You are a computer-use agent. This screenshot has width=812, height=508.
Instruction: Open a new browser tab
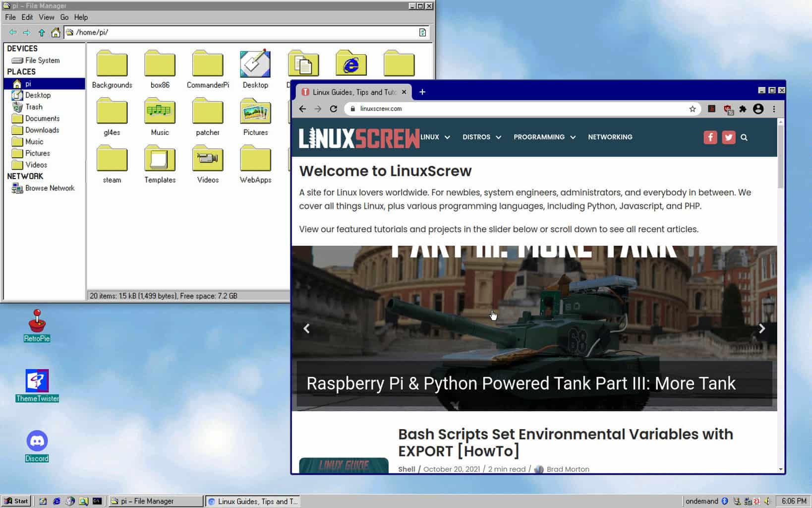(x=422, y=92)
